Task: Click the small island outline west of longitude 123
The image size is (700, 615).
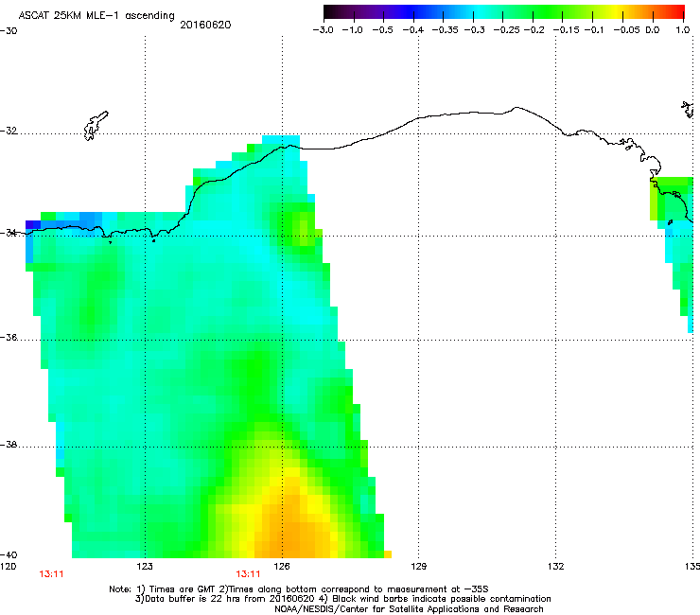Action: [96, 126]
